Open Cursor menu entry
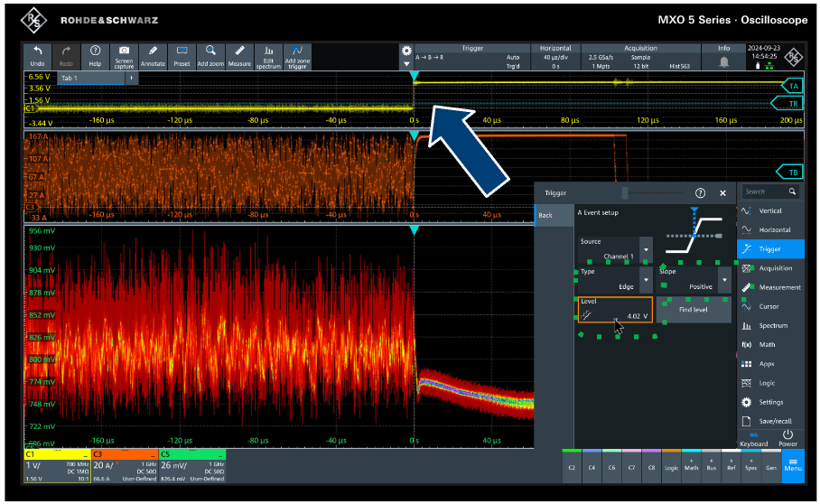Viewport: 820px width, 504px height. coord(771,306)
